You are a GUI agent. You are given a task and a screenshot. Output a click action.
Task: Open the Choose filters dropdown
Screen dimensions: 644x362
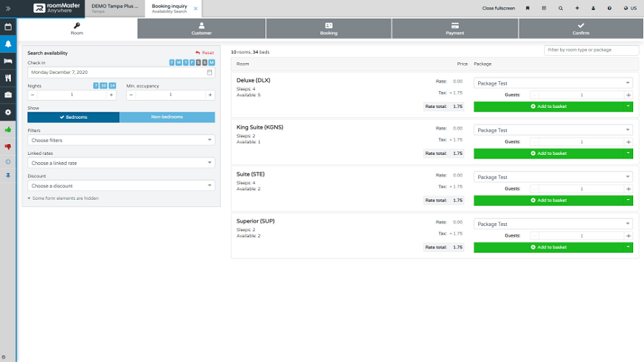click(x=121, y=140)
